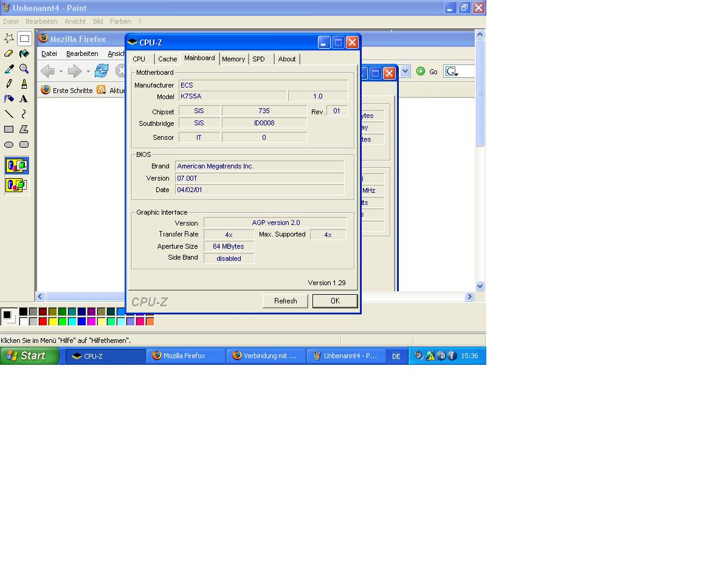The width and height of the screenshot is (707, 588).
Task: Select the Rounded Rectangle tool
Action: (24, 144)
